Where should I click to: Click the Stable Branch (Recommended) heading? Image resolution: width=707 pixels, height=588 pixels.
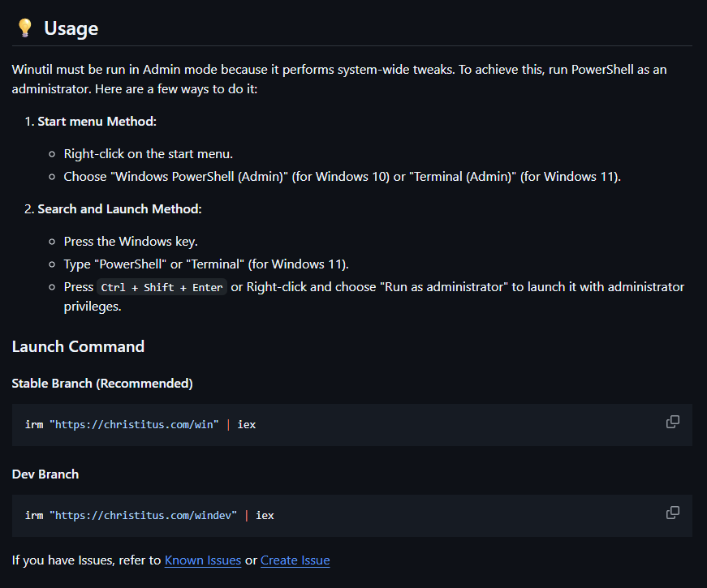[102, 384]
